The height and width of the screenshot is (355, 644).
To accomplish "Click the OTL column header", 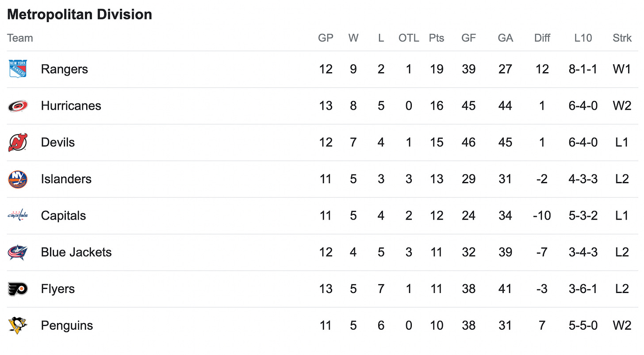I will [x=408, y=38].
